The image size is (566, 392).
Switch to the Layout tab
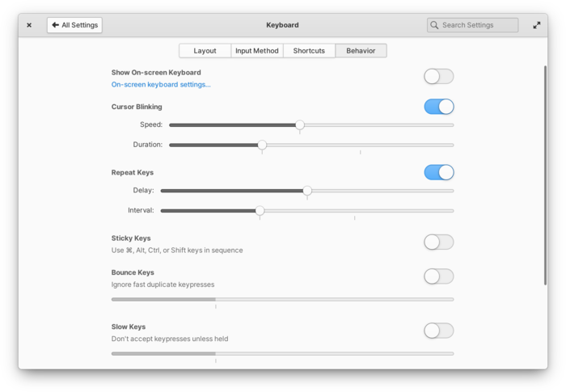coord(205,51)
